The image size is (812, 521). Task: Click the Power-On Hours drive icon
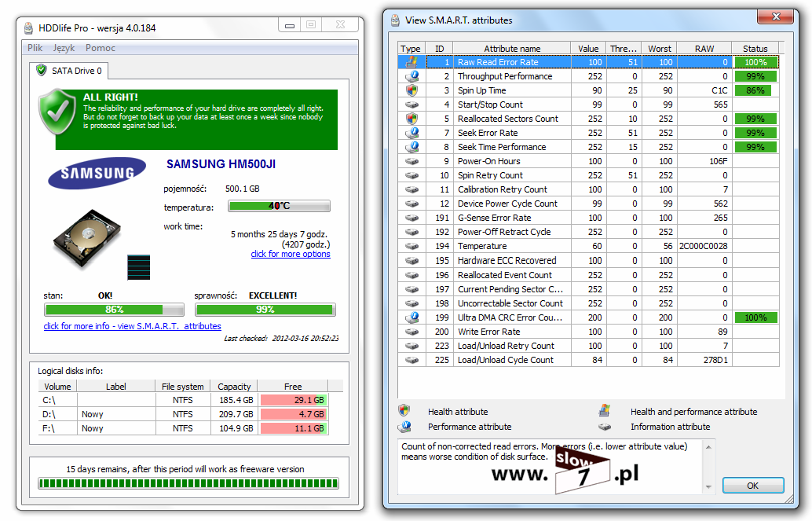(412, 161)
